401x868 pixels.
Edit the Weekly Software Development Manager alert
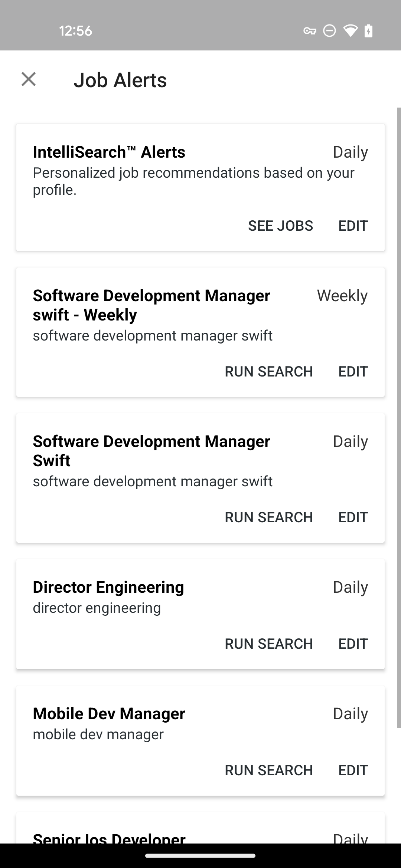[353, 371]
